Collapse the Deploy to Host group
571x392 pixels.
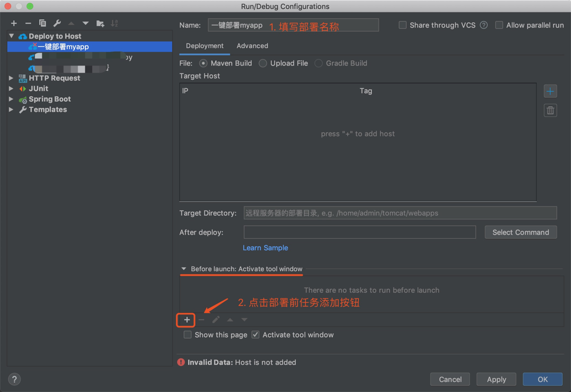coord(11,36)
